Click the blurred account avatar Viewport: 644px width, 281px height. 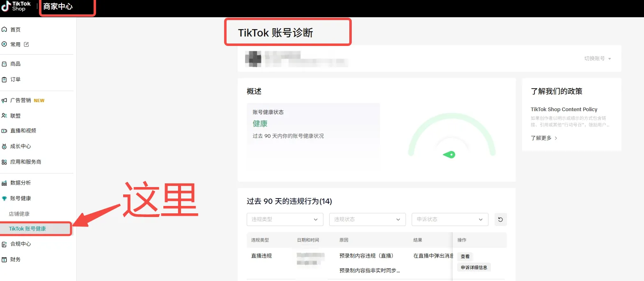coord(253,59)
